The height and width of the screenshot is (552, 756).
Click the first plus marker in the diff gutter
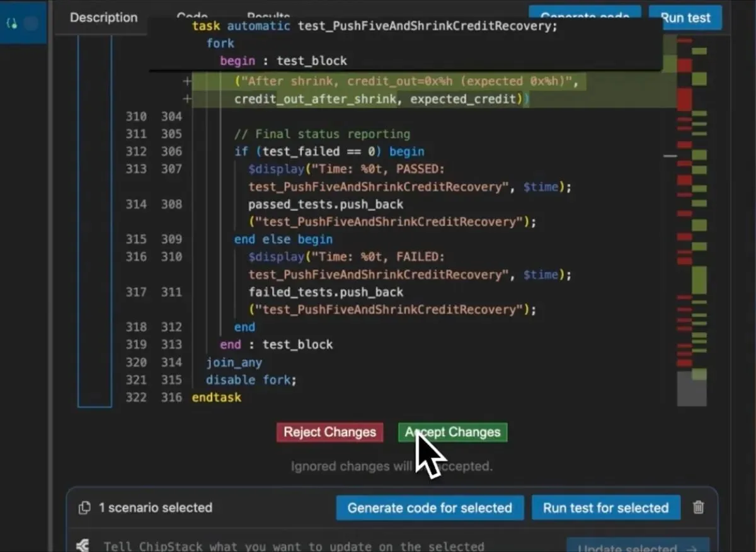186,81
